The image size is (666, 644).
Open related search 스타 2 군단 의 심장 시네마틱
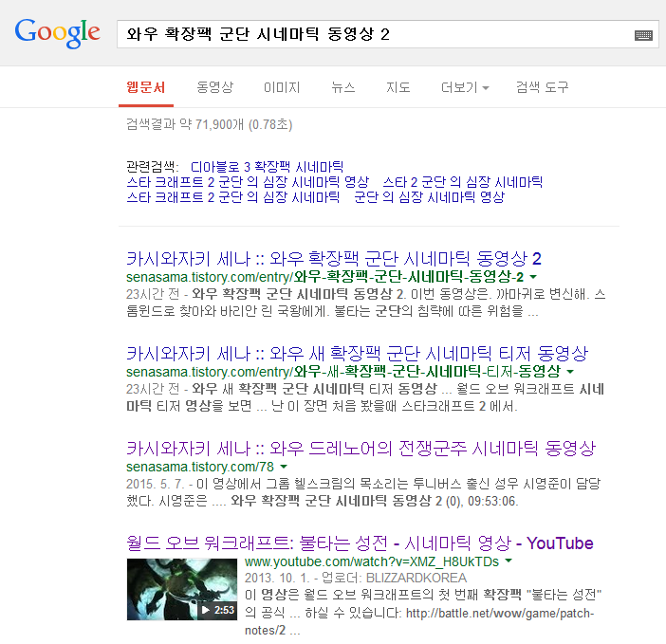(463, 182)
